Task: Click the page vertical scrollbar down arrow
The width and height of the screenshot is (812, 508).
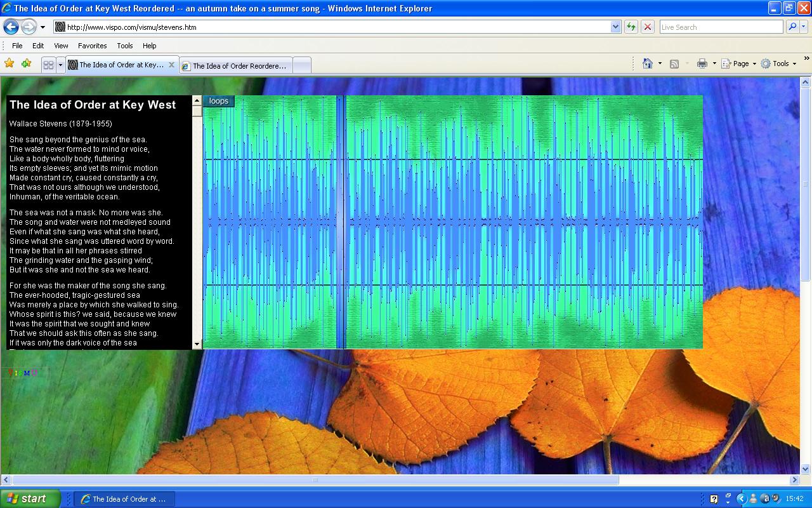Action: click(x=806, y=469)
